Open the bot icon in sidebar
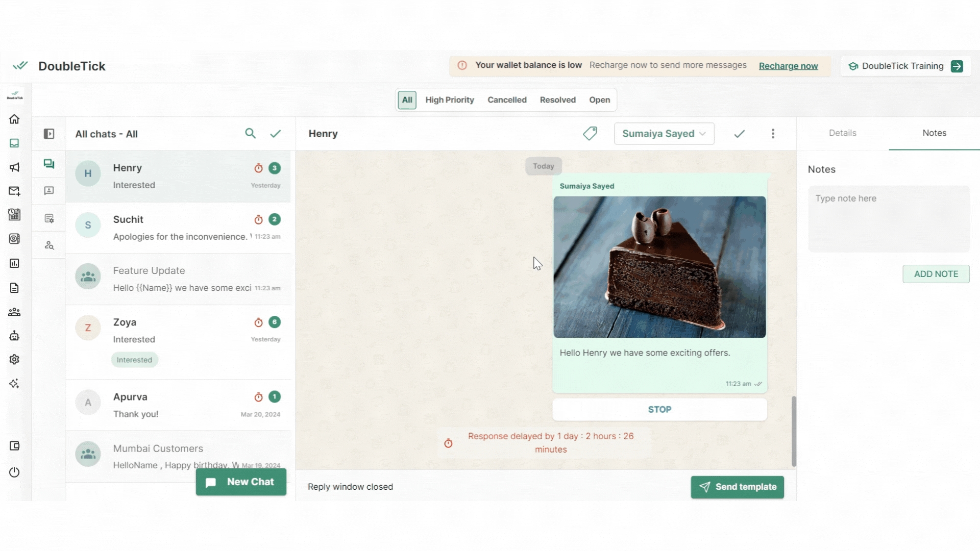This screenshot has width=980, height=551. point(14,336)
